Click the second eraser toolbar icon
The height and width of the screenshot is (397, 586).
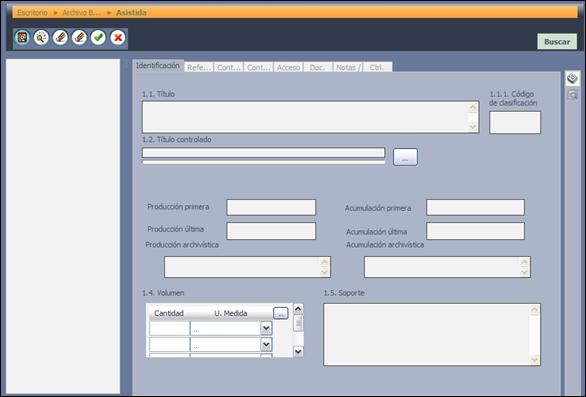79,38
